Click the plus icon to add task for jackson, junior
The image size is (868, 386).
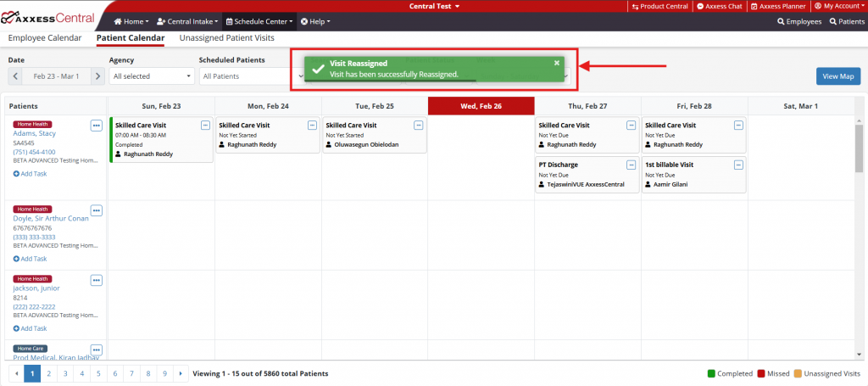coord(17,328)
